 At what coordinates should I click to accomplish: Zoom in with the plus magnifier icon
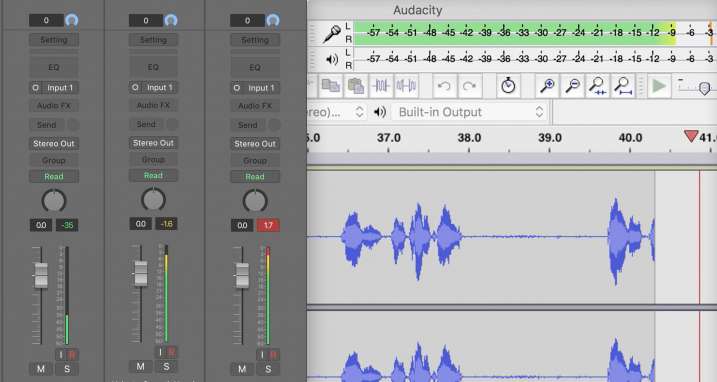click(x=547, y=86)
